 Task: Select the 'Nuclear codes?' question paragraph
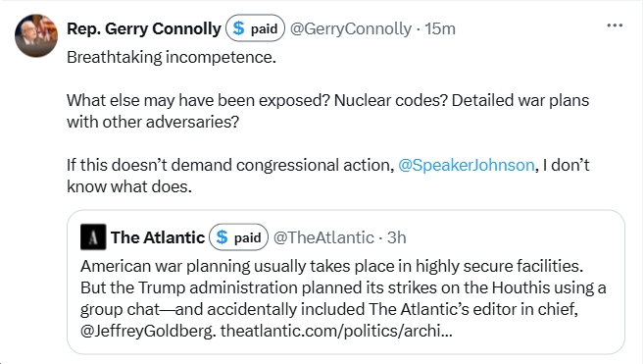pyautogui.click(x=327, y=111)
